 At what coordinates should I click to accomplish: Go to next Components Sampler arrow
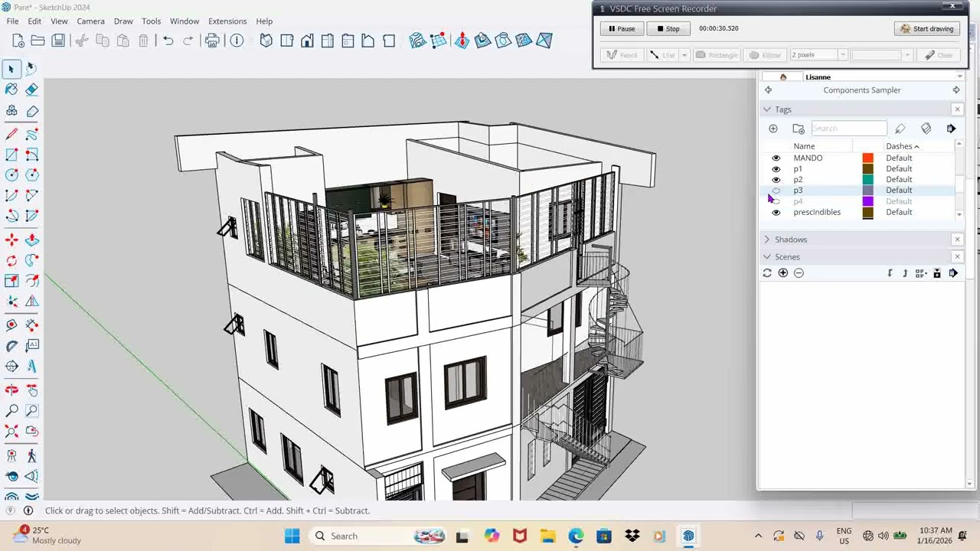click(956, 90)
